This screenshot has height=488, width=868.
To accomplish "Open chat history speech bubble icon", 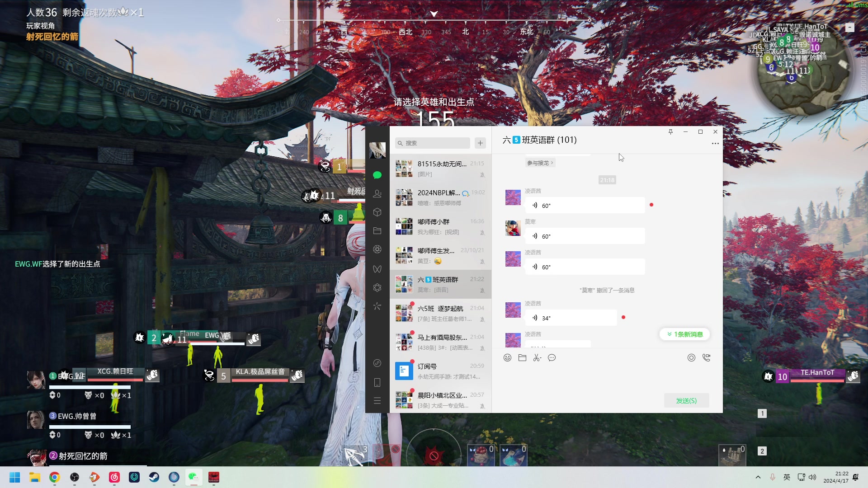I will tap(552, 358).
